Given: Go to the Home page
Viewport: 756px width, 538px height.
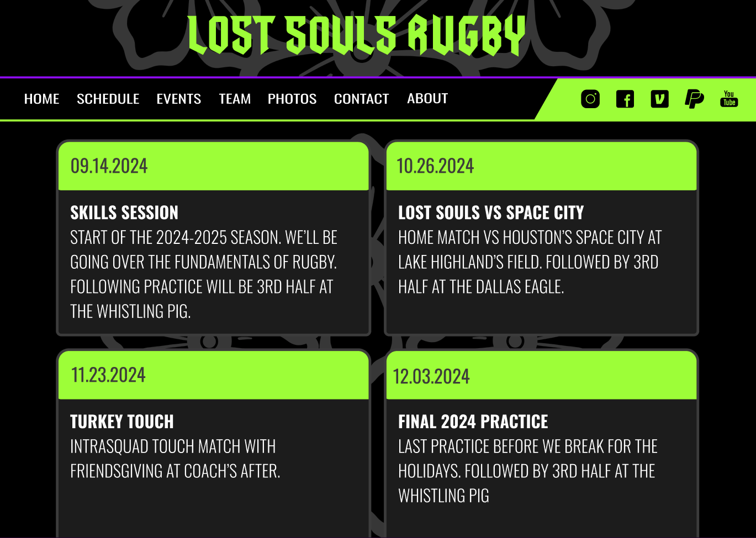Looking at the screenshot, I should coord(42,99).
